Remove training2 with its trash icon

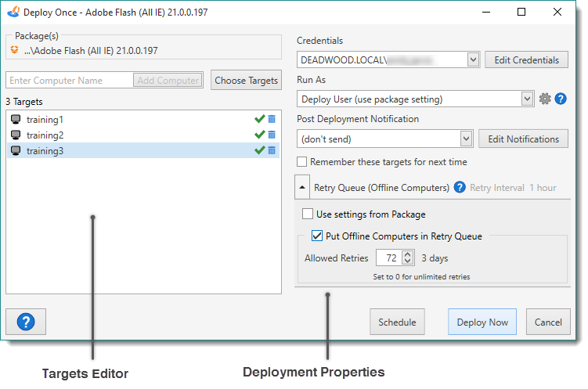(272, 135)
